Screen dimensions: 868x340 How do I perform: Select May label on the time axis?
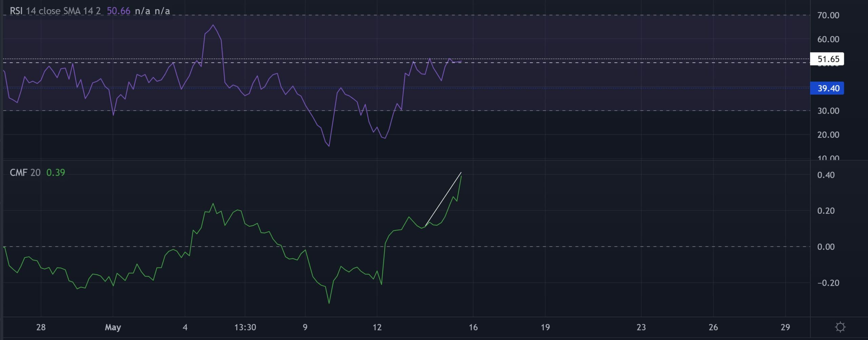point(113,327)
